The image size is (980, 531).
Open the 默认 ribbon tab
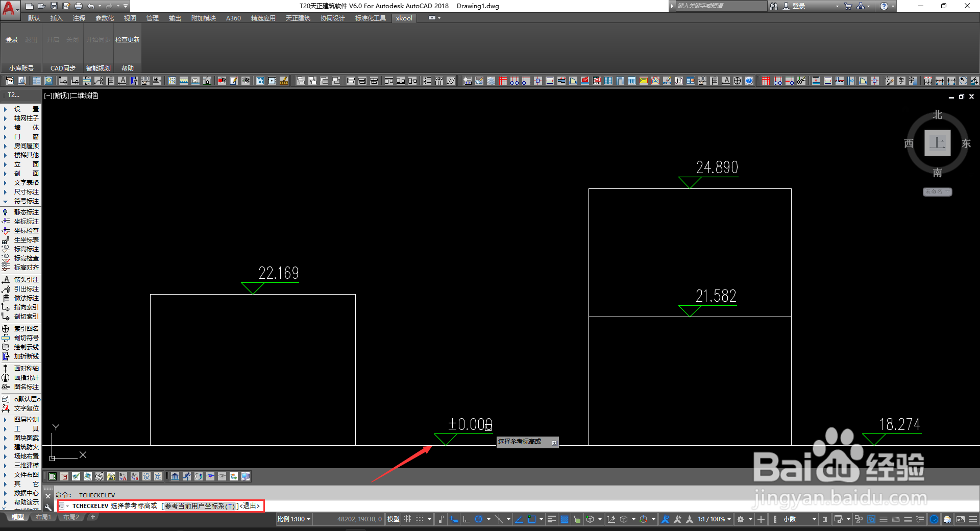click(34, 18)
